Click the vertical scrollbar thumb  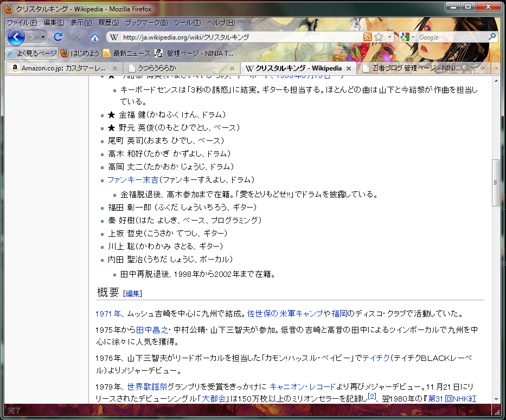pyautogui.click(x=496, y=183)
